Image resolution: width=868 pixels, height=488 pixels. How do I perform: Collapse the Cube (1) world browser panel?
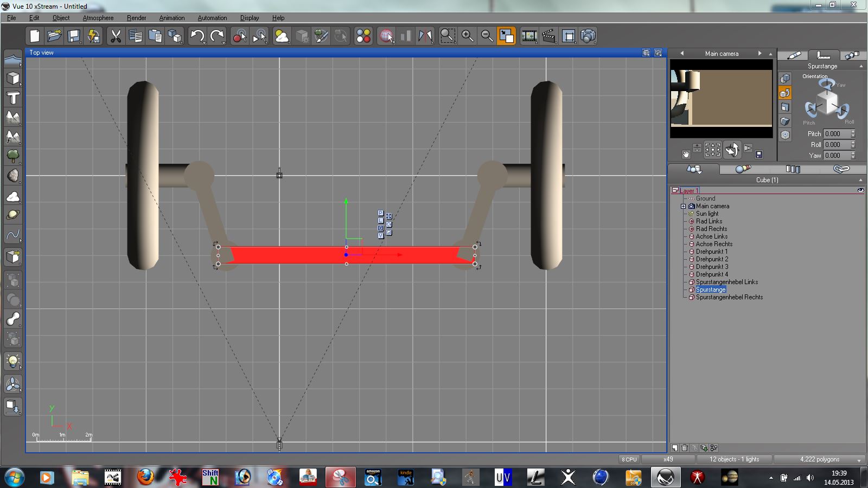[860, 180]
